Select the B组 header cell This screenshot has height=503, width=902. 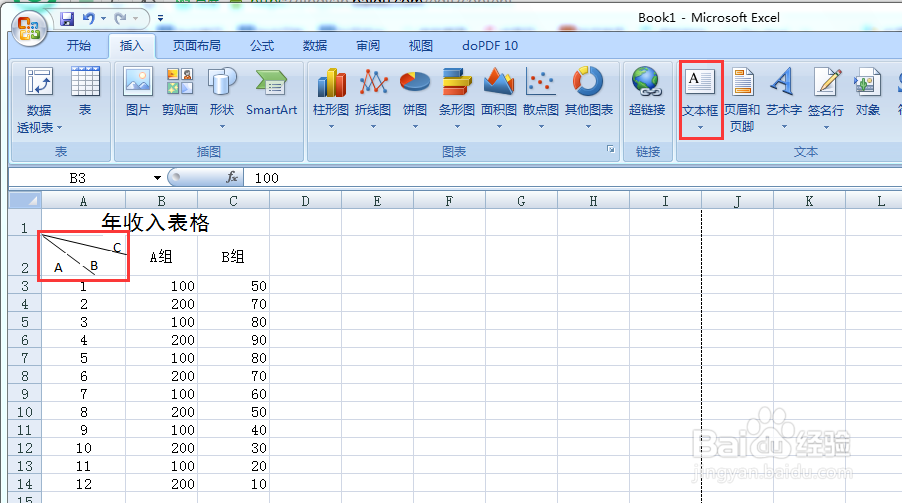tap(233, 256)
